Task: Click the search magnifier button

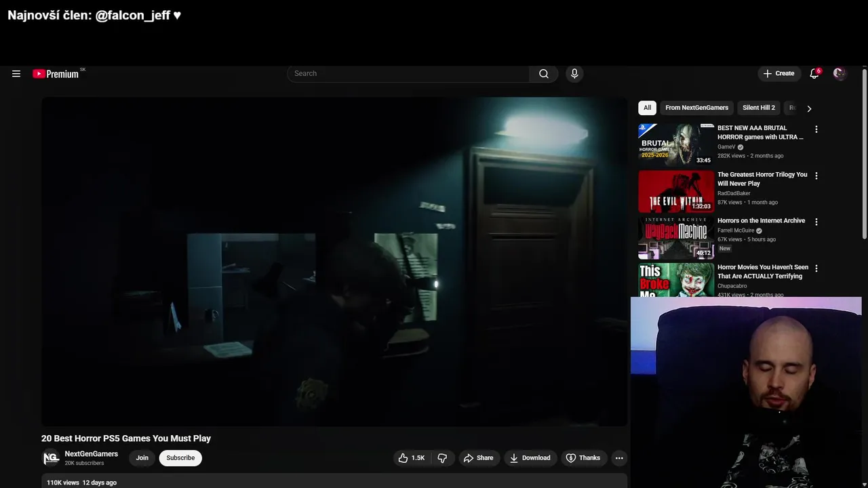Action: coord(544,74)
